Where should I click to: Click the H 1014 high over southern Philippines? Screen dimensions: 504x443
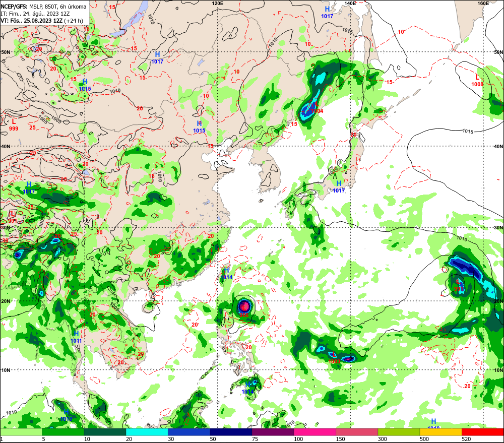click(x=248, y=388)
